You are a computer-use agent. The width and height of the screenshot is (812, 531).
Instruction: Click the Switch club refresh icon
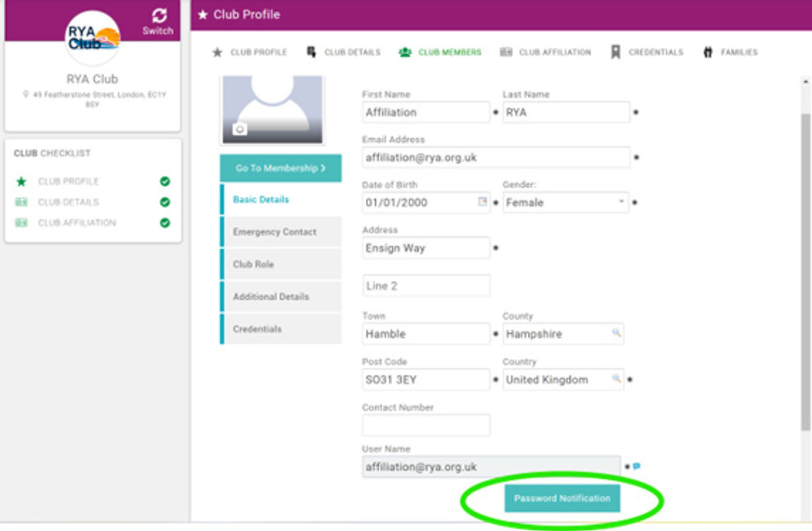159,16
